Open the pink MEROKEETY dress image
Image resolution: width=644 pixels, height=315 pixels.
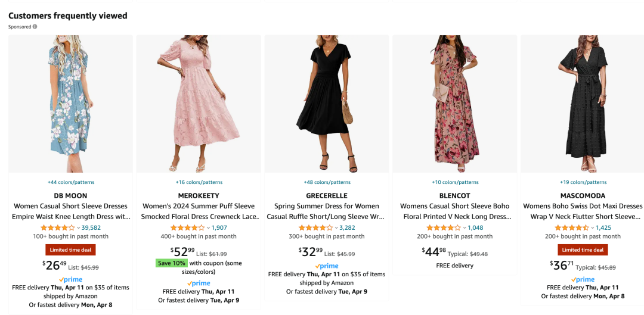[199, 104]
